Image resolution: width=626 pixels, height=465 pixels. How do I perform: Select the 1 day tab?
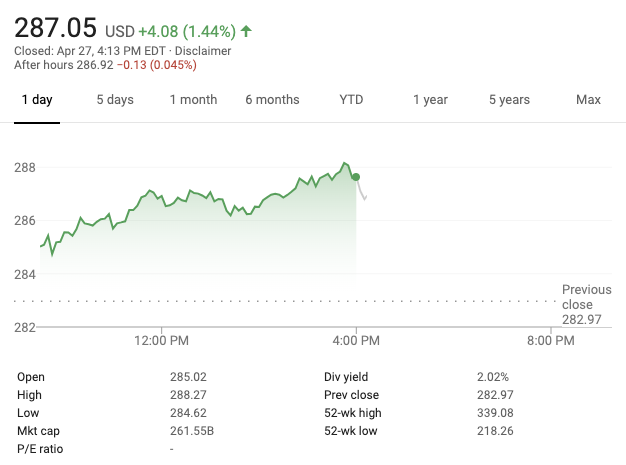36,100
